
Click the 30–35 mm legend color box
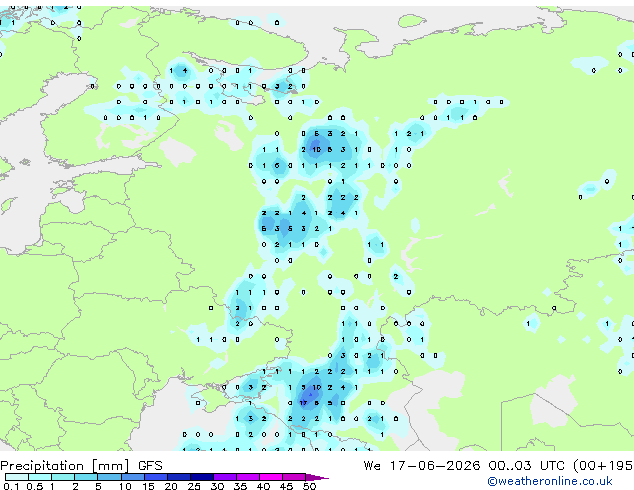[224, 477]
